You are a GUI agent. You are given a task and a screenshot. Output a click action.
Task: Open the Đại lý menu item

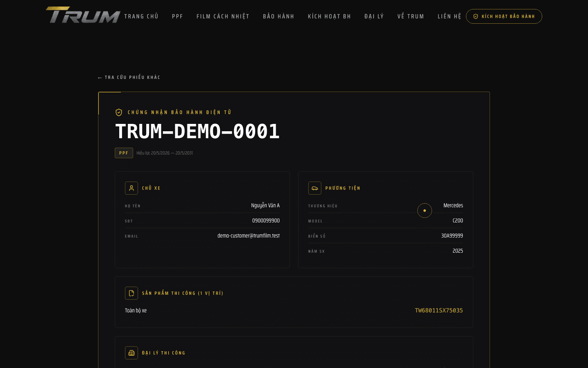pyautogui.click(x=374, y=16)
